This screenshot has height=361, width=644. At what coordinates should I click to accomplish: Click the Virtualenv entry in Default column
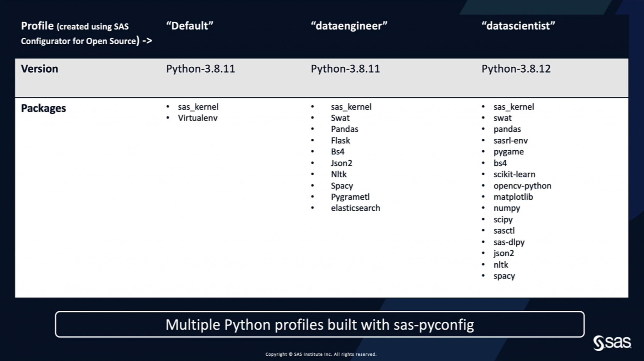click(198, 118)
